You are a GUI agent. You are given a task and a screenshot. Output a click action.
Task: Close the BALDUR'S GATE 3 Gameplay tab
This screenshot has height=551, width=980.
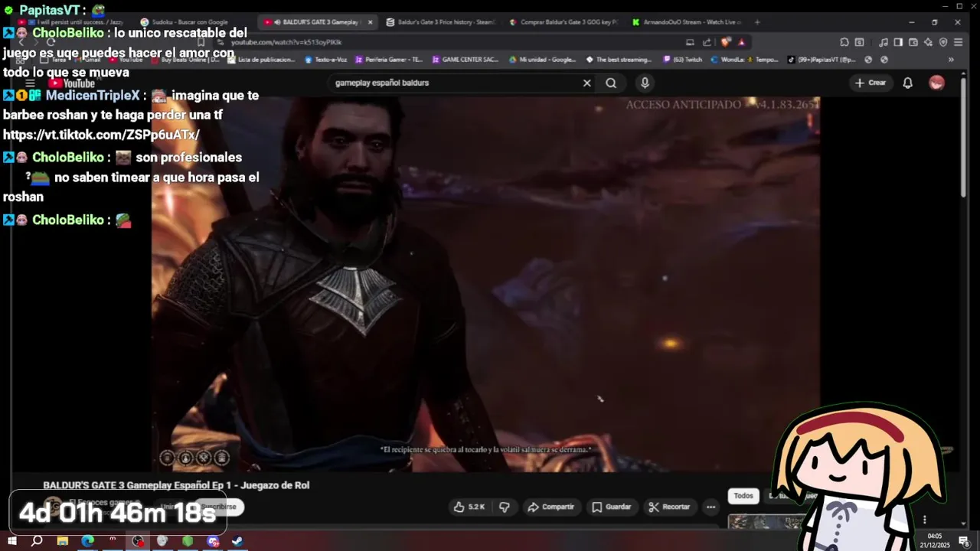[x=371, y=22]
